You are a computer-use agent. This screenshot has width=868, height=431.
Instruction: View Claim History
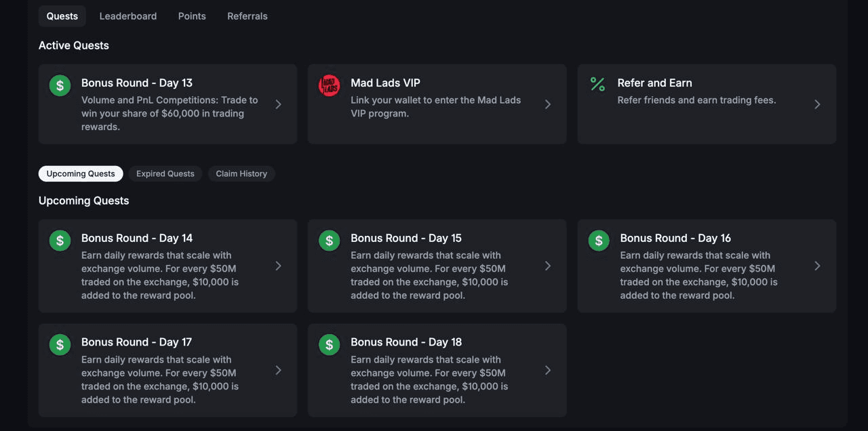[241, 173]
